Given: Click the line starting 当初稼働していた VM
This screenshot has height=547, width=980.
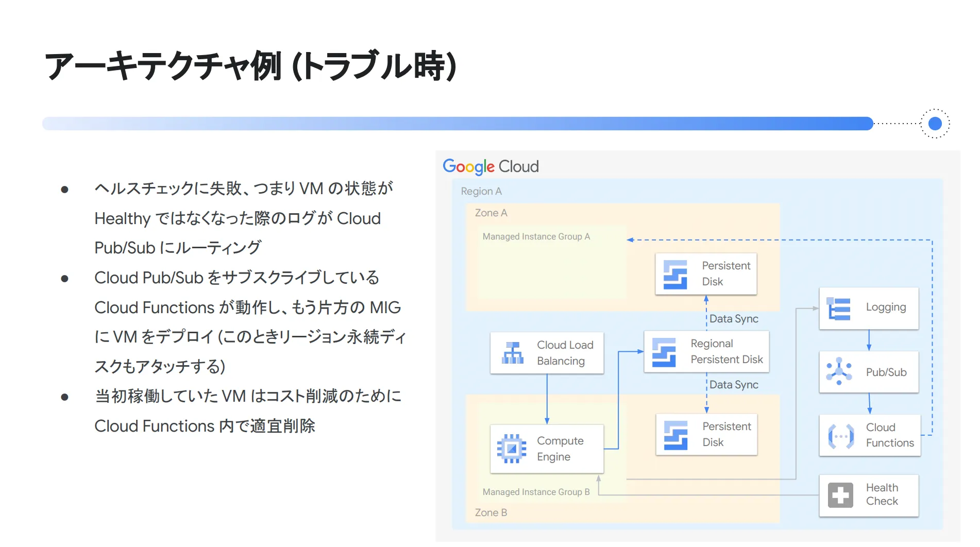Looking at the screenshot, I should tap(248, 396).
